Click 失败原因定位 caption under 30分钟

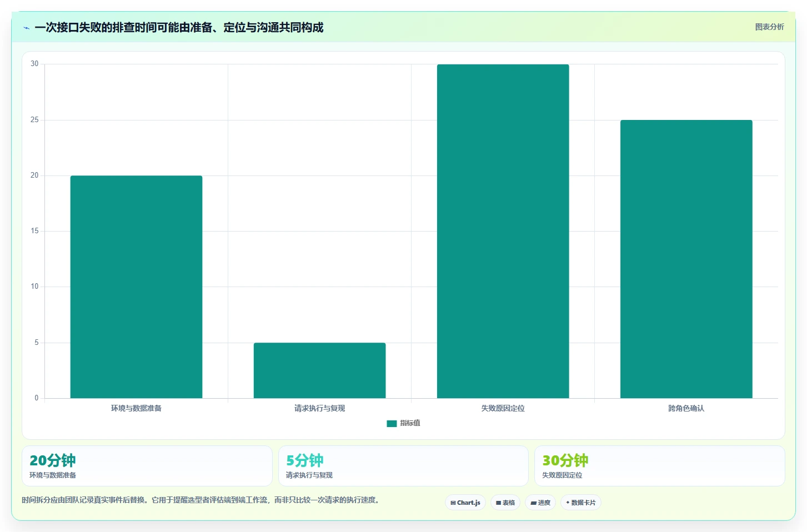point(562,475)
